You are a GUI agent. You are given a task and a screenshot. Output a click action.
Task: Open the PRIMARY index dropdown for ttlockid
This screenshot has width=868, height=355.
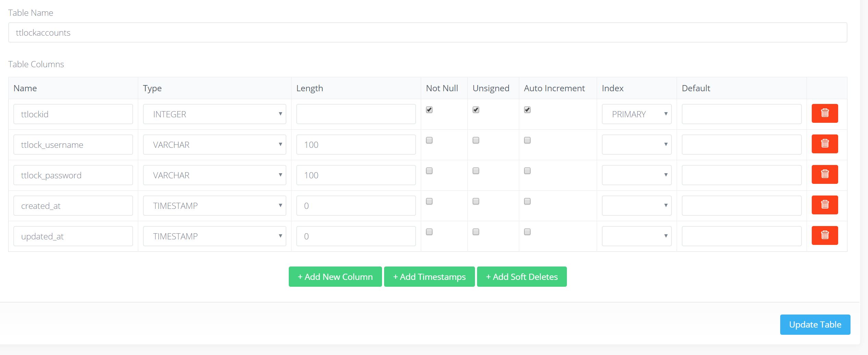[x=636, y=114]
